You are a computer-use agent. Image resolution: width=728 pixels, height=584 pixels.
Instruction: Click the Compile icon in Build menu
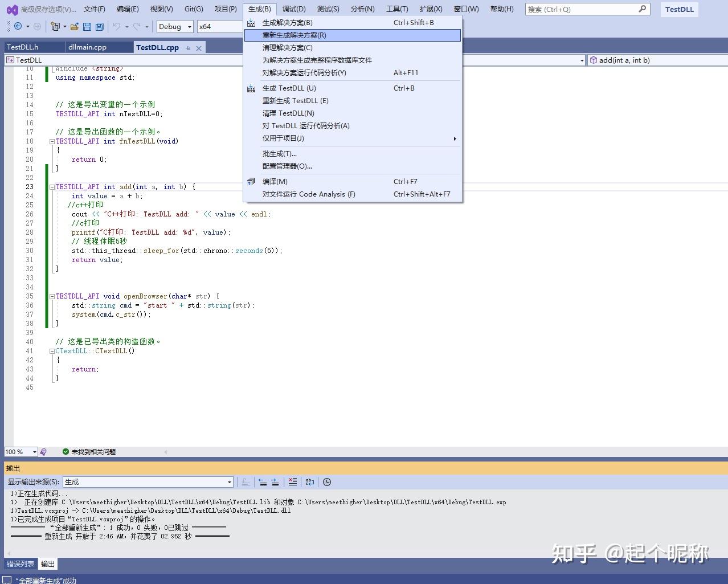point(251,182)
